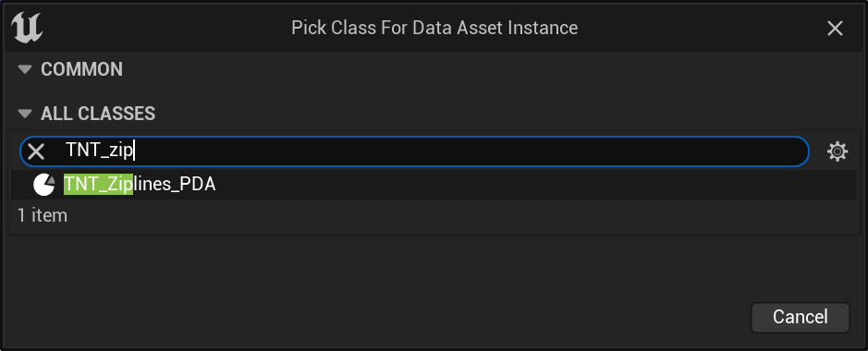Screen dimensions: 868x351
Task: Select TNT_Ziplines_PDA class entry
Action: coord(434,185)
